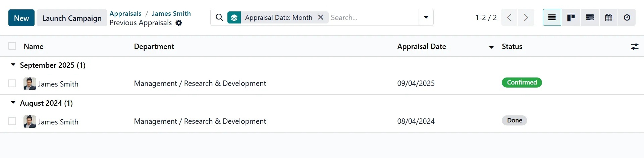
Task: Collapse the August 2024 group
Action: 13,103
